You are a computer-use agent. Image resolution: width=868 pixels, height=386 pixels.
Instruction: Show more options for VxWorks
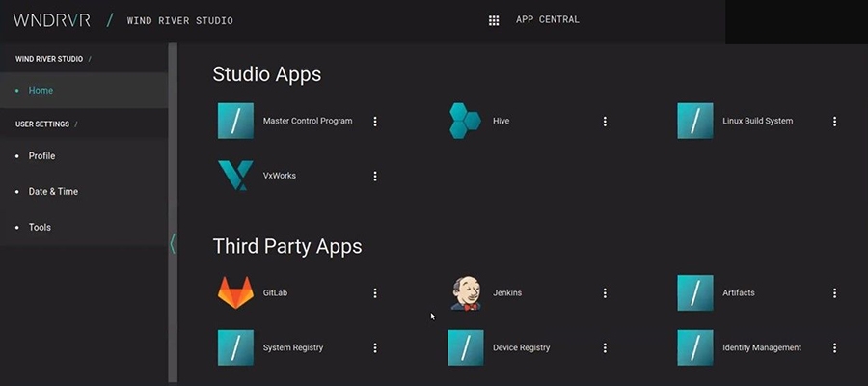(x=375, y=176)
